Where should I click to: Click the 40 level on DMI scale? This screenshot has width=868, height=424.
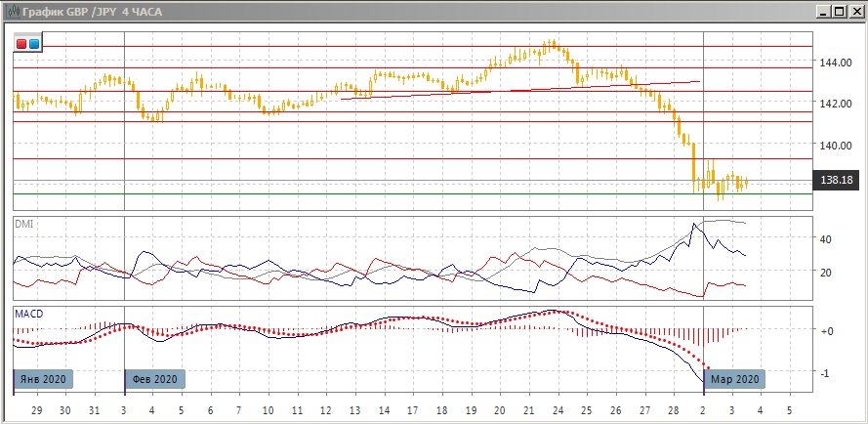click(x=825, y=239)
